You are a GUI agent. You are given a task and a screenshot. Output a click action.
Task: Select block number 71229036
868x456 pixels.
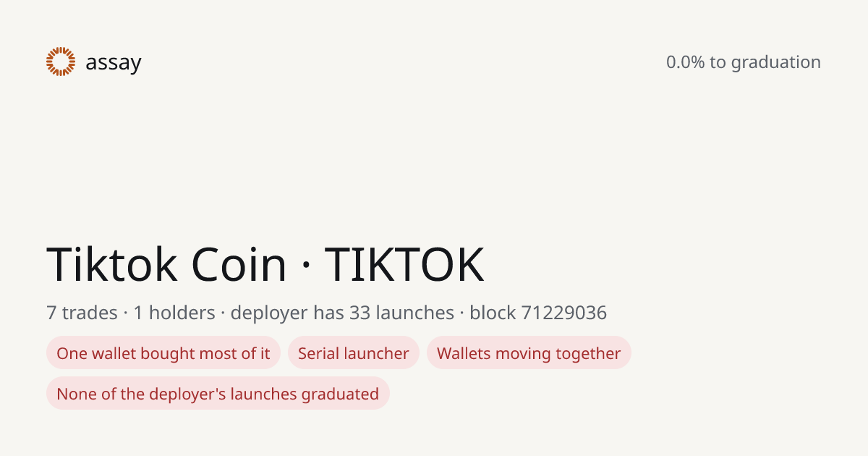click(x=563, y=313)
